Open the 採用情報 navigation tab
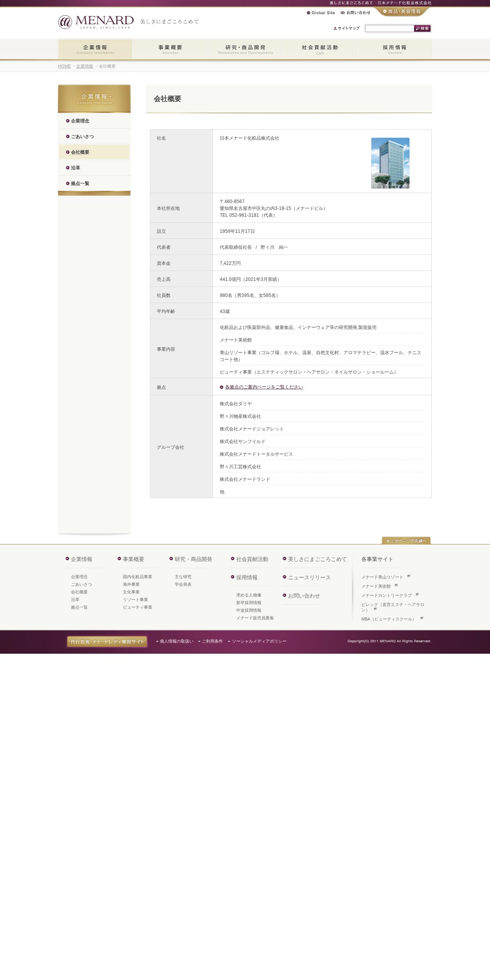490x980 pixels. pos(395,49)
